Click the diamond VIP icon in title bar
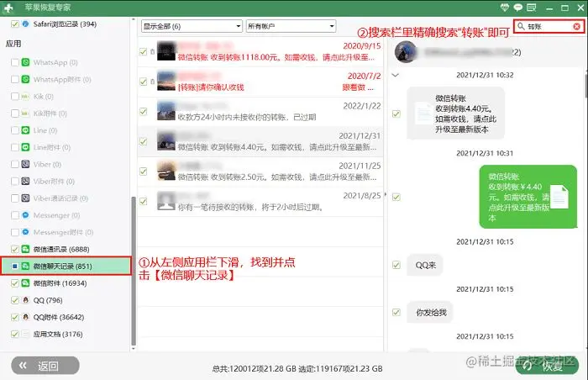The width and height of the screenshot is (588, 380). pyautogui.click(x=505, y=7)
